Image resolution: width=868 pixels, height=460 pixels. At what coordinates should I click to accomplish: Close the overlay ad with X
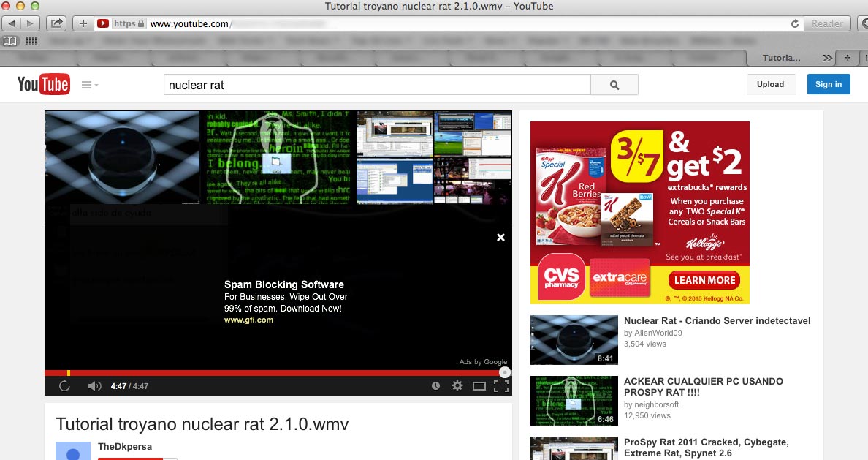pos(500,237)
